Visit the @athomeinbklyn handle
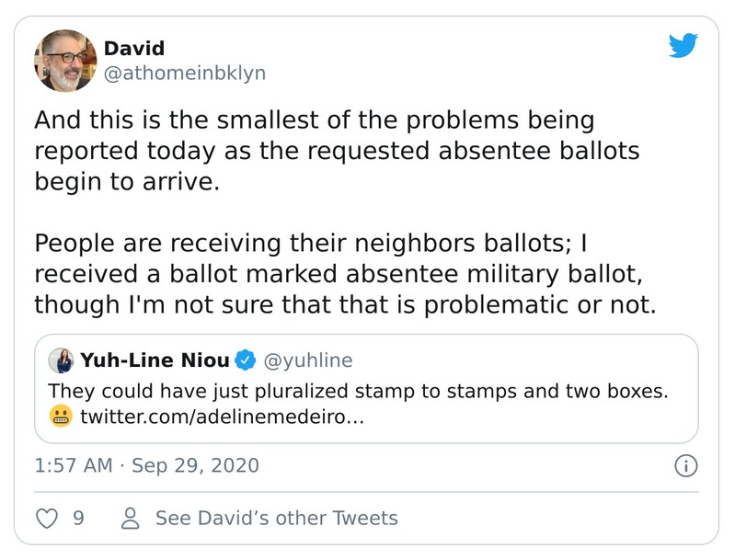The height and width of the screenshot is (560, 735). [x=184, y=74]
